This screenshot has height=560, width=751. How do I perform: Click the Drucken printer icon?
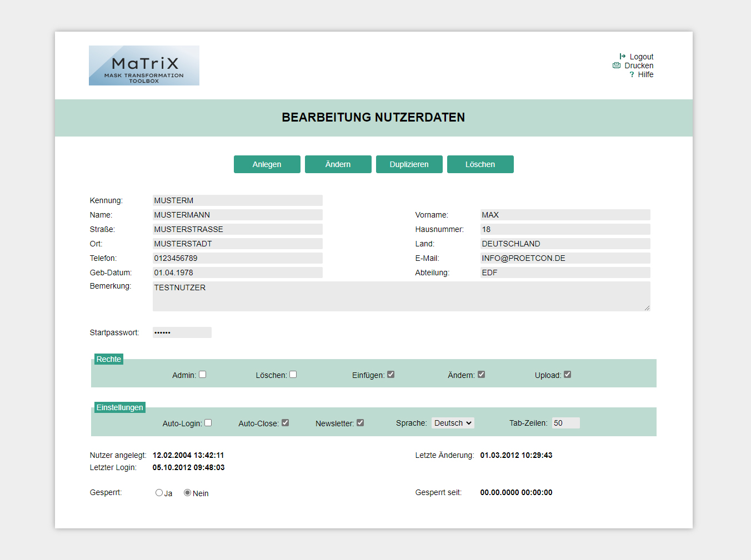point(617,65)
